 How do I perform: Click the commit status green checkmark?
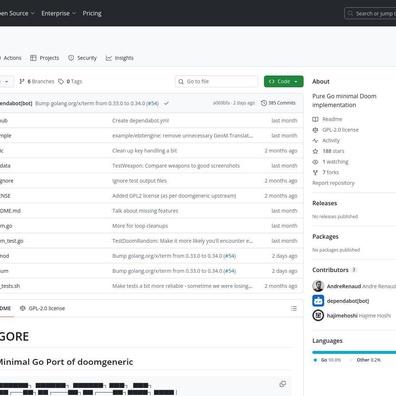coord(166,103)
